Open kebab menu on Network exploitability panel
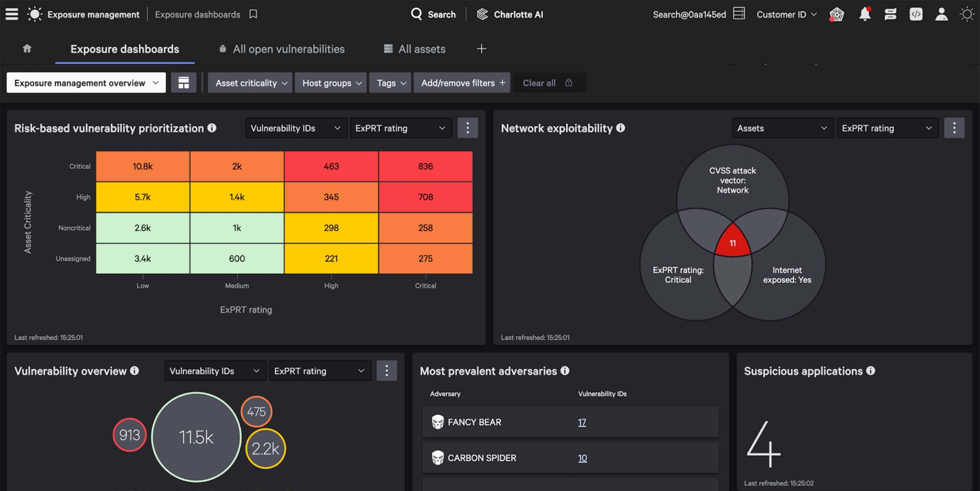The image size is (980, 491). [x=954, y=128]
